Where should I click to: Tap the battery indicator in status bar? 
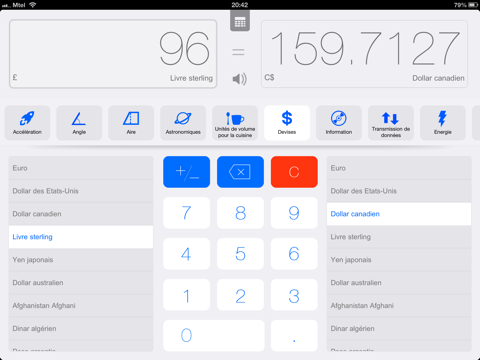[473, 5]
